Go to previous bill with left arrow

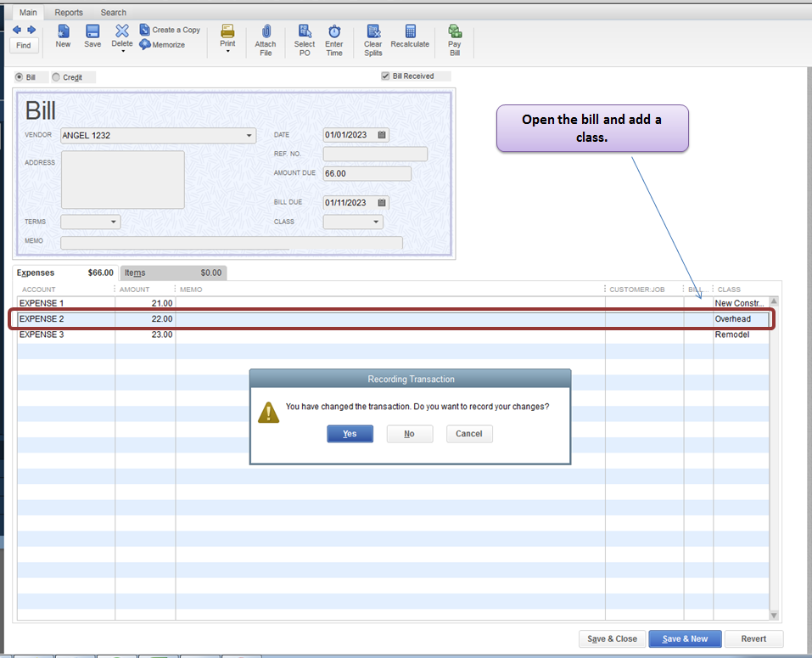[x=17, y=30]
